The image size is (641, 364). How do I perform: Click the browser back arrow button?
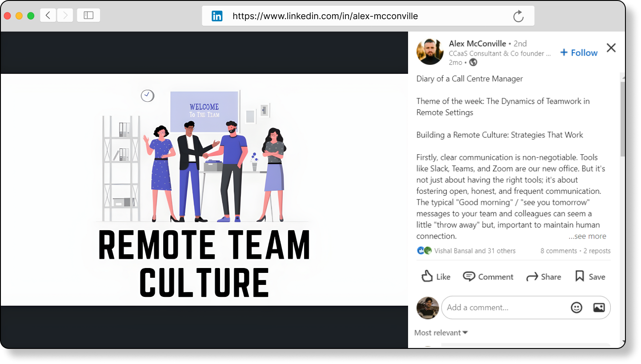pyautogui.click(x=48, y=16)
